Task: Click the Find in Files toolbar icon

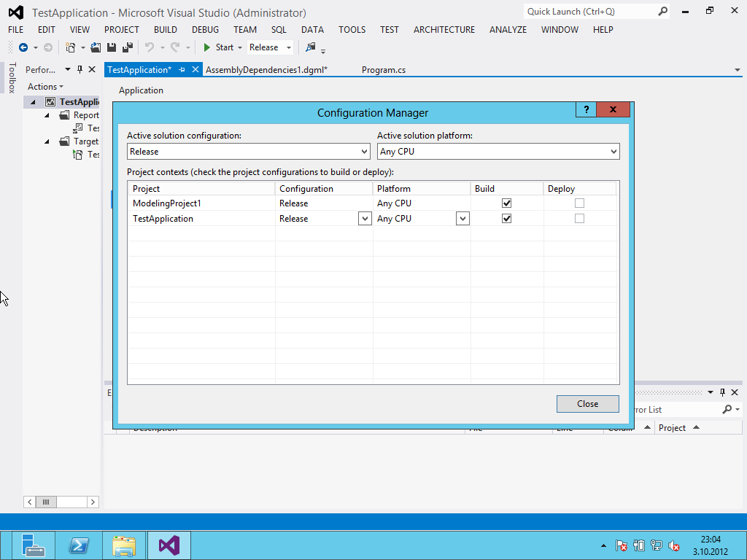Action: click(x=311, y=47)
